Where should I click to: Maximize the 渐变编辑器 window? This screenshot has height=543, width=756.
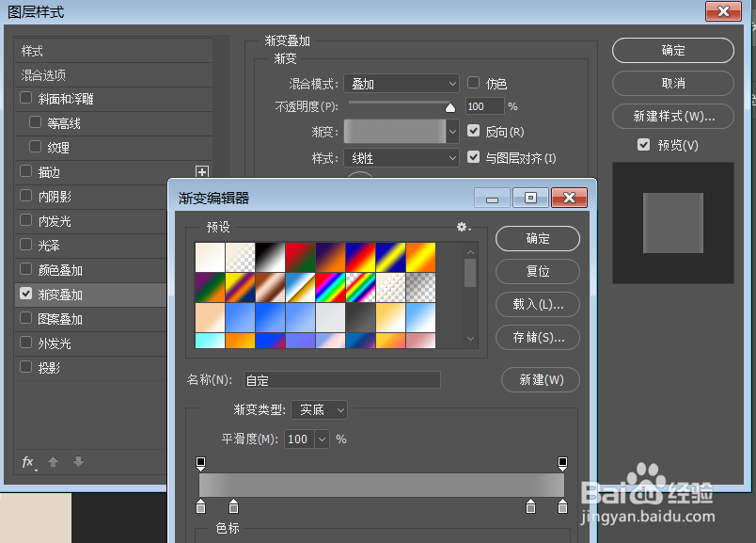pos(530,198)
